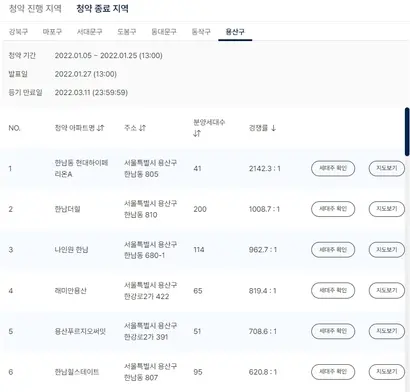410x392 pixels.
Task: Click address 한강로2가 422
Action: click(x=147, y=296)
